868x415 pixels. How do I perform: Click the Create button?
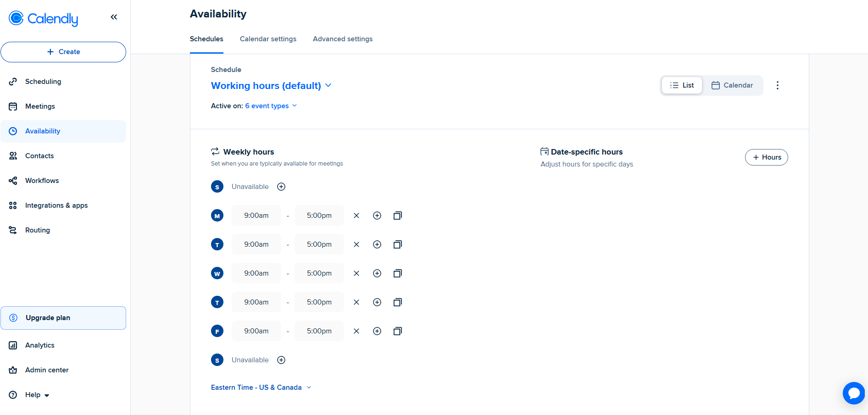(63, 52)
